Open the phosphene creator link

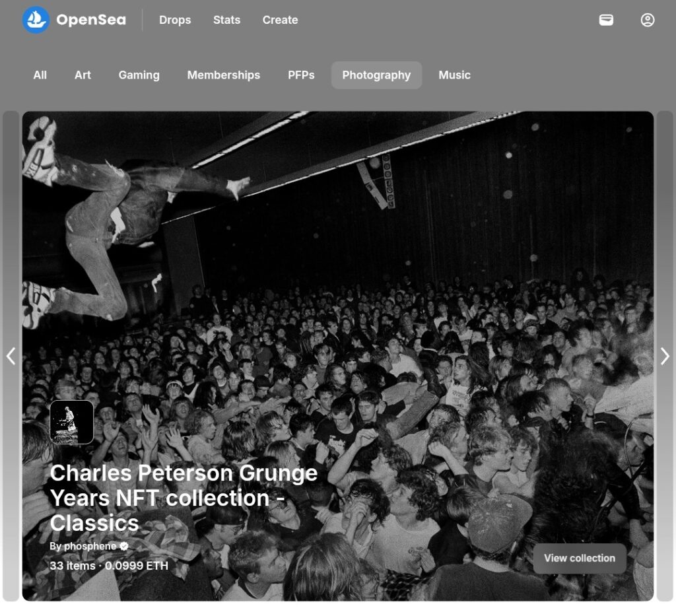[x=90, y=546]
